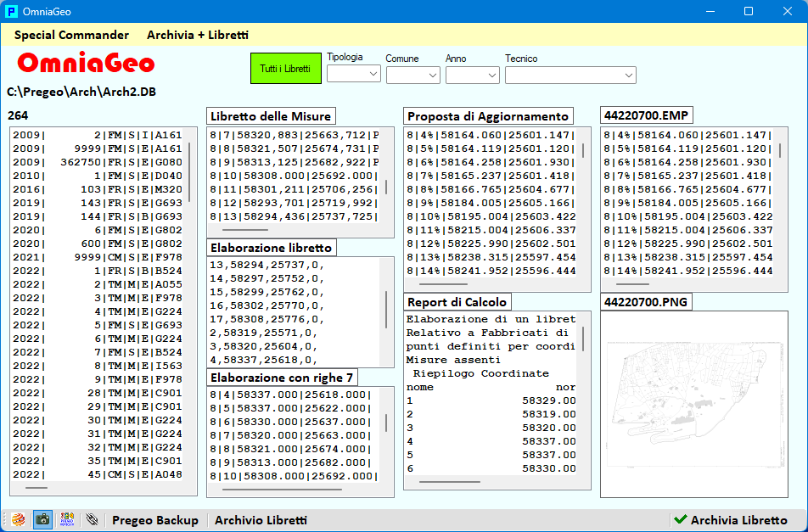The image size is (808, 532).
Task: Click Misure assenti line in Report di Calcolo
Action: (x=453, y=360)
